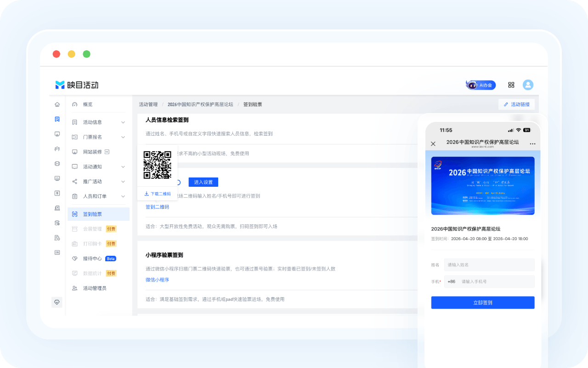
Task: Open the 微信小程序 link
Action: (x=157, y=280)
